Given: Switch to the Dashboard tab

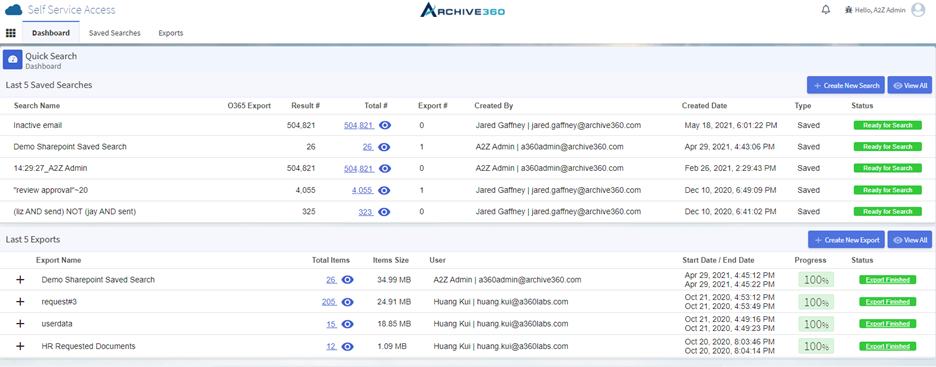Looking at the screenshot, I should point(51,33).
